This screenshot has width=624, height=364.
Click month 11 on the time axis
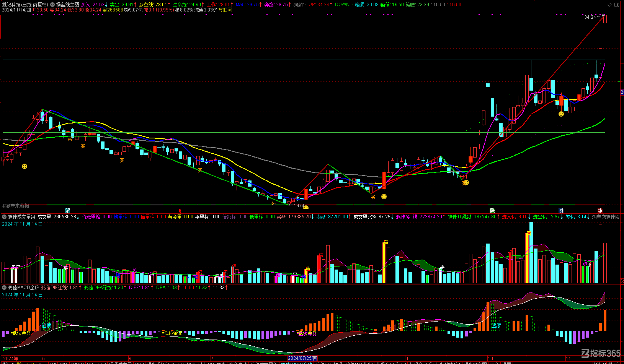point(568,358)
